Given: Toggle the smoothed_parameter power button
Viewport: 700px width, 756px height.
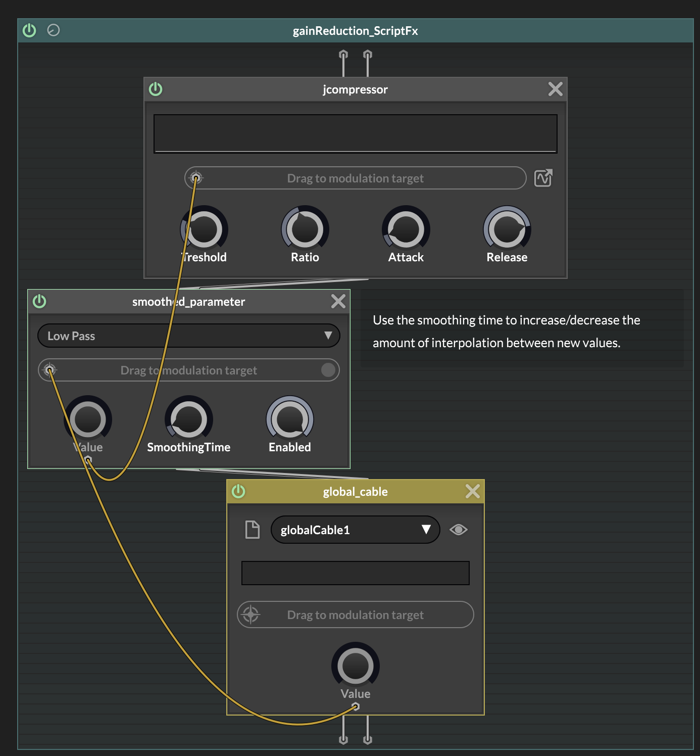Looking at the screenshot, I should click(39, 301).
